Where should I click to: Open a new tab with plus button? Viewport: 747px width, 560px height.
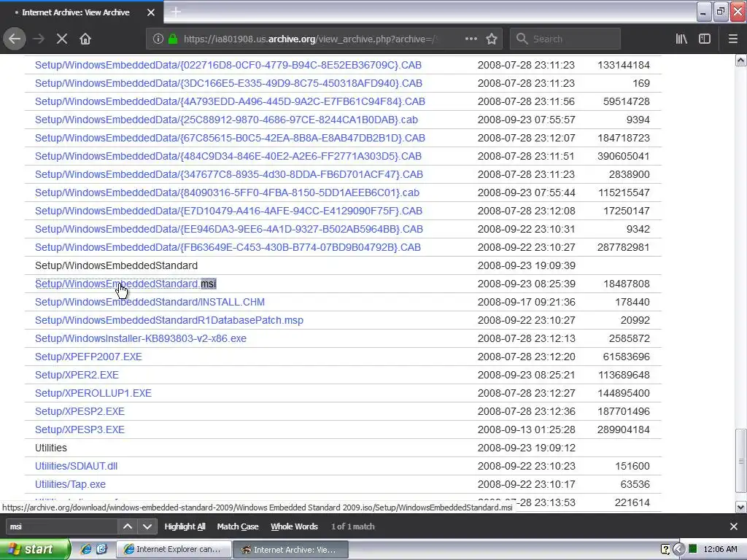click(x=176, y=12)
